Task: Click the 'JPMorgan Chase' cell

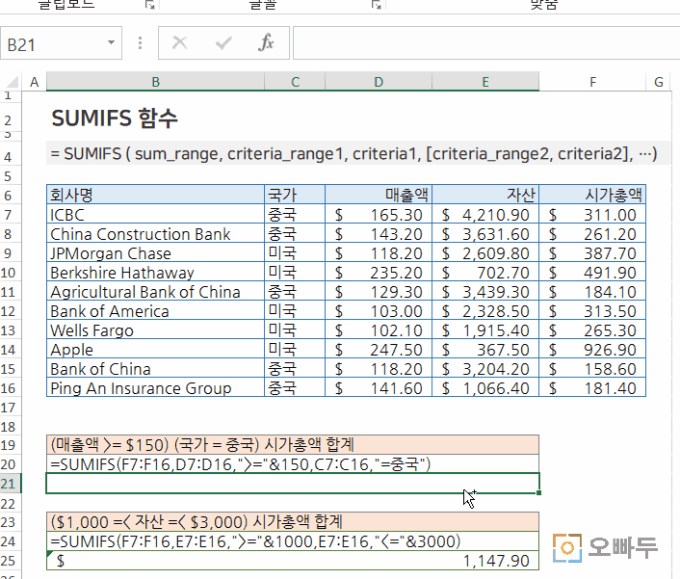Action: click(x=155, y=253)
